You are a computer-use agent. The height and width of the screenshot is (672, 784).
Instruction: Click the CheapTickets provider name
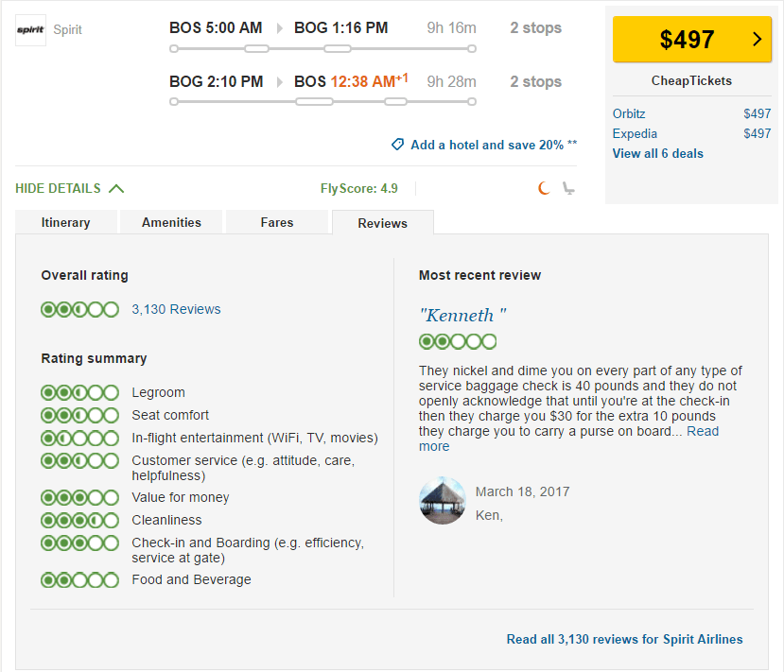pos(691,81)
